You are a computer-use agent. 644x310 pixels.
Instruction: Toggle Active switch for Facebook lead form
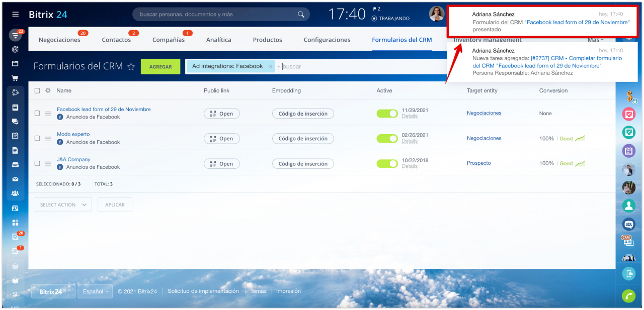(387, 114)
